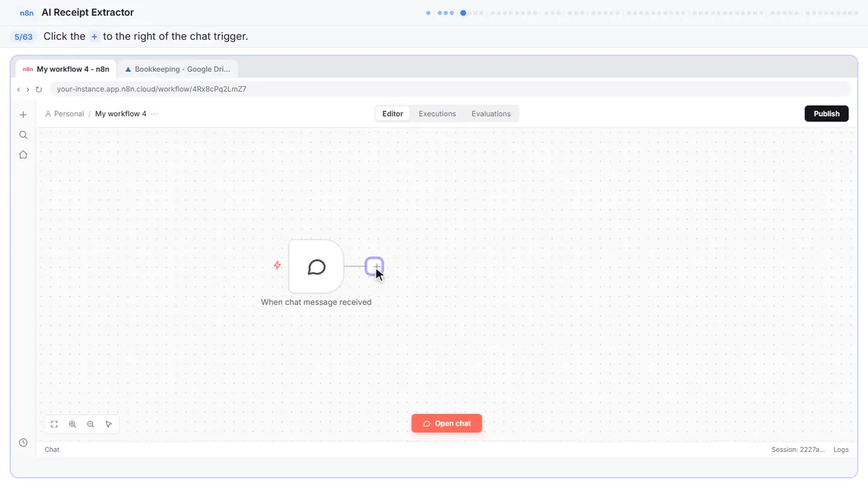This screenshot has height=488, width=868.
Task: Switch to the Editor tab
Action: 393,114
